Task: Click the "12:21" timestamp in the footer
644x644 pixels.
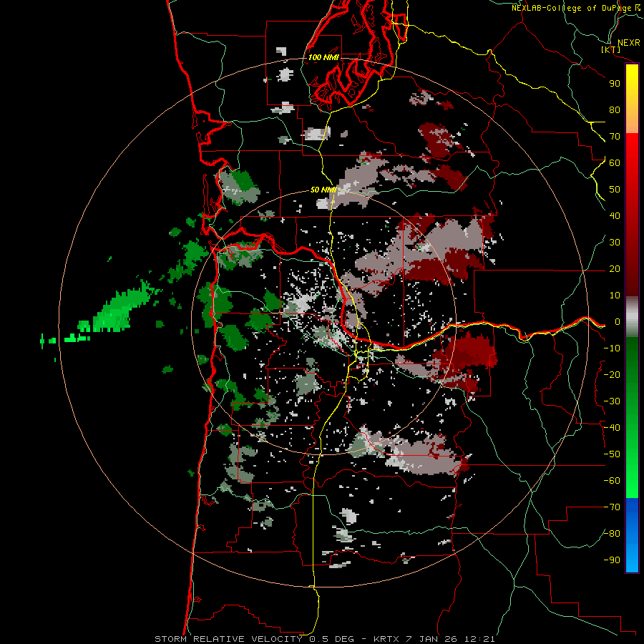Action: pyautogui.click(x=479, y=639)
